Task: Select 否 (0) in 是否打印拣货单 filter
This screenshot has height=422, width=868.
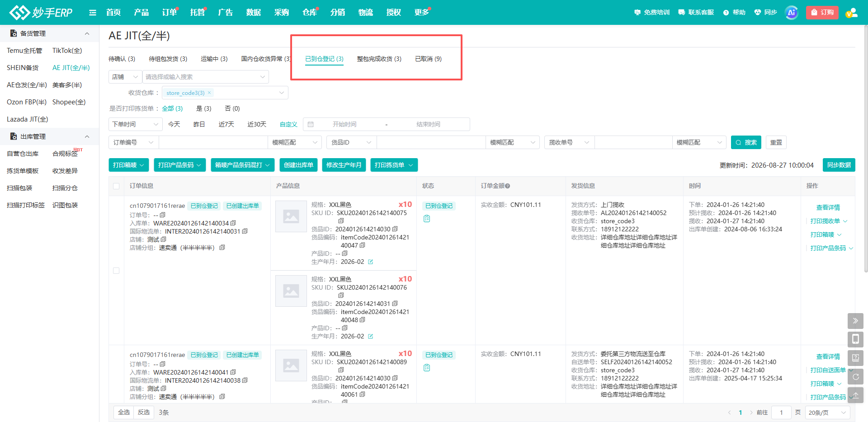Action: (232, 108)
